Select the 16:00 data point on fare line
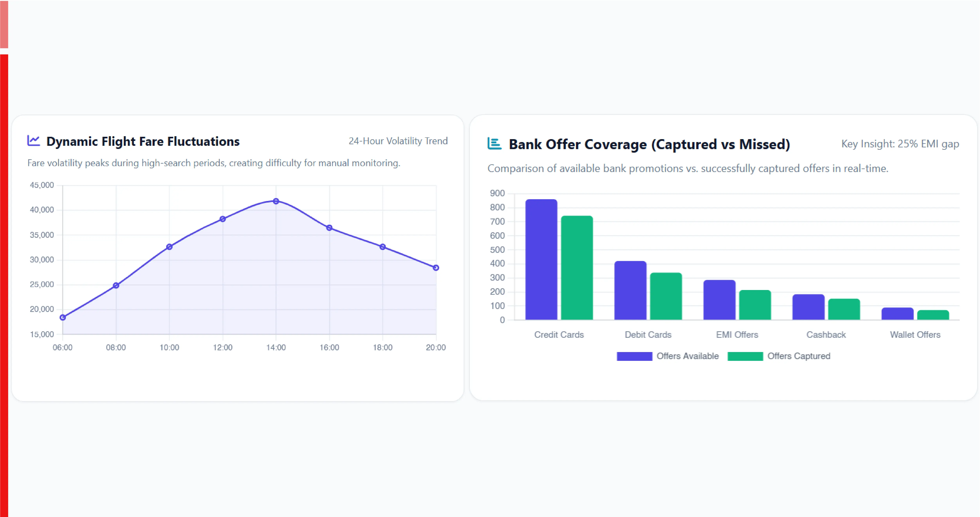 (x=330, y=228)
